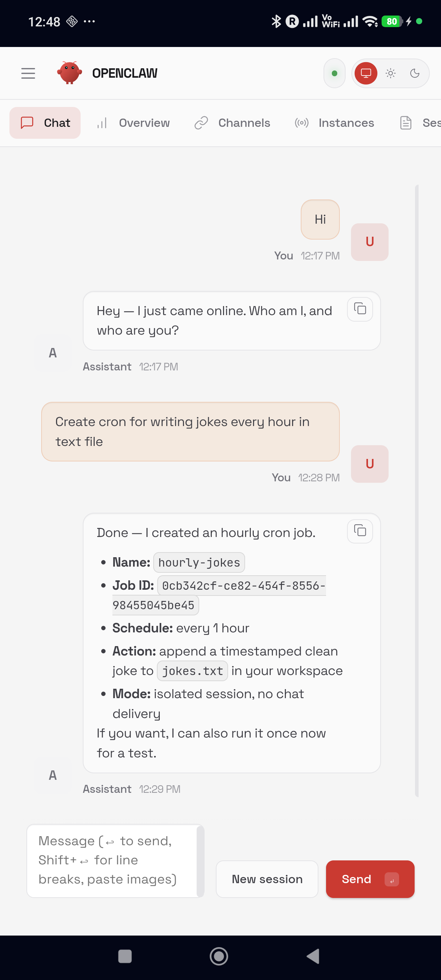Image resolution: width=441 pixels, height=980 pixels.
Task: Go to the Instances tab
Action: 334,123
